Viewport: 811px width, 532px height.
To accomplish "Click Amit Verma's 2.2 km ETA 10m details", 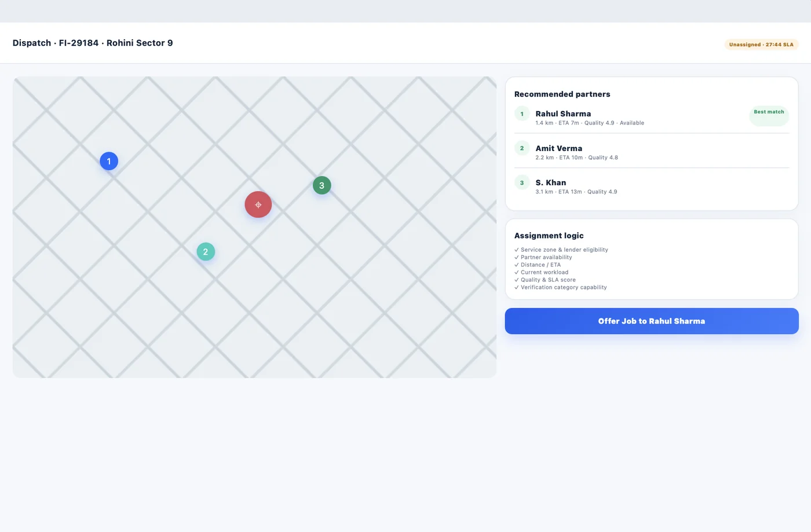I will click(577, 157).
